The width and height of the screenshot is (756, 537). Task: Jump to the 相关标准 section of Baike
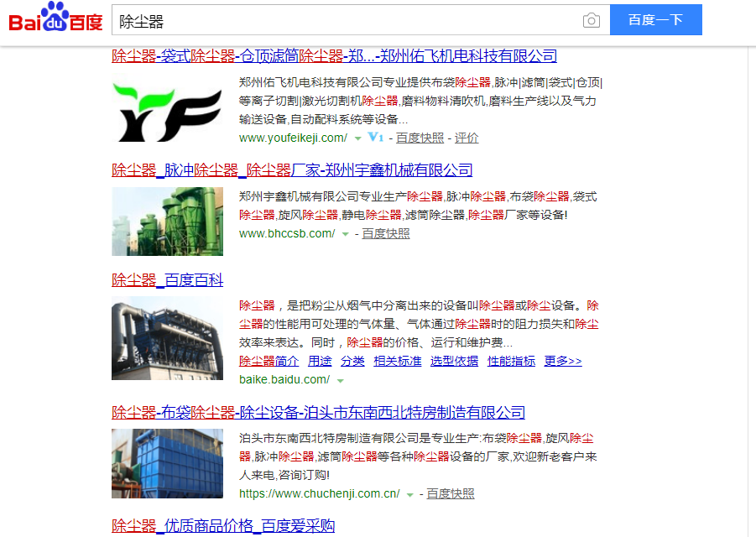pyautogui.click(x=397, y=361)
